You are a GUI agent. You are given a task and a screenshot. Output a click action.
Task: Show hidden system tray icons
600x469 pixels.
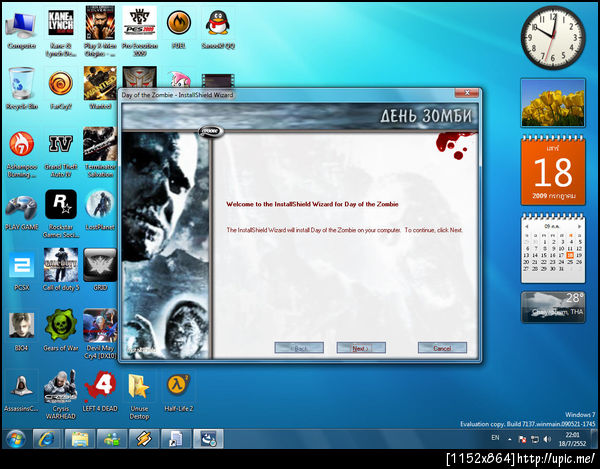pos(510,440)
